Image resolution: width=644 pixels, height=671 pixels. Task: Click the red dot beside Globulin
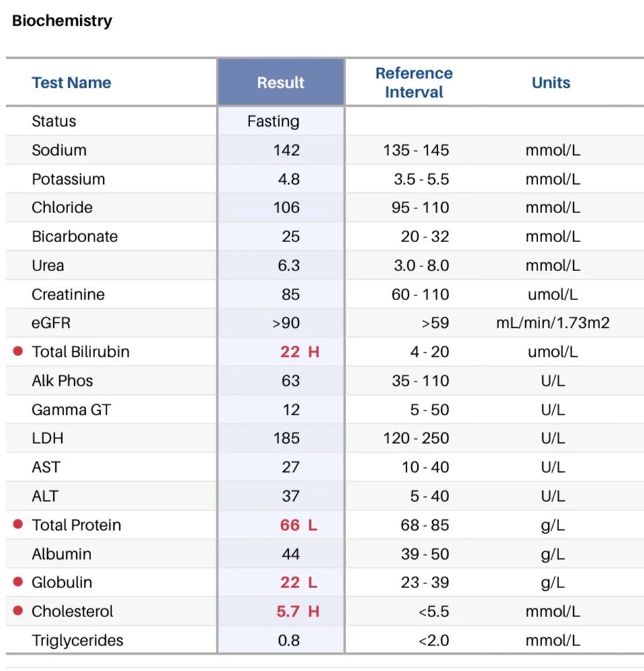tap(18, 581)
